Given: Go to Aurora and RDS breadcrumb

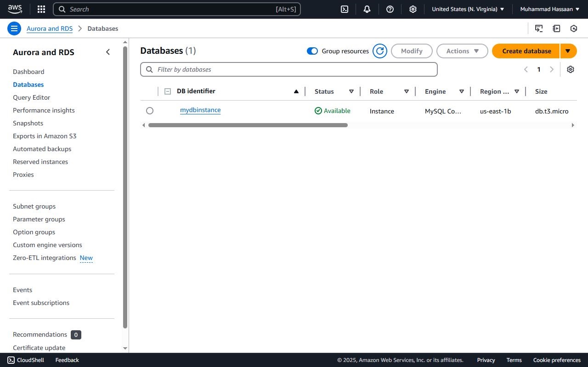Looking at the screenshot, I should [50, 28].
